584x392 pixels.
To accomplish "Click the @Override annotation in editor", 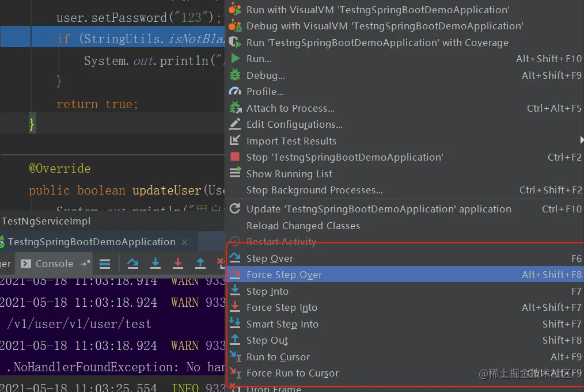I will click(60, 169).
